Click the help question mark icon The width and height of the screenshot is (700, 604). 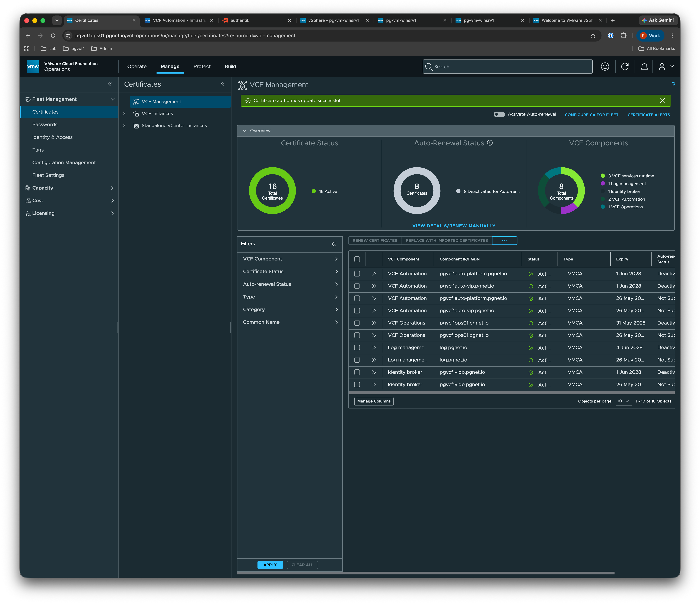673,85
